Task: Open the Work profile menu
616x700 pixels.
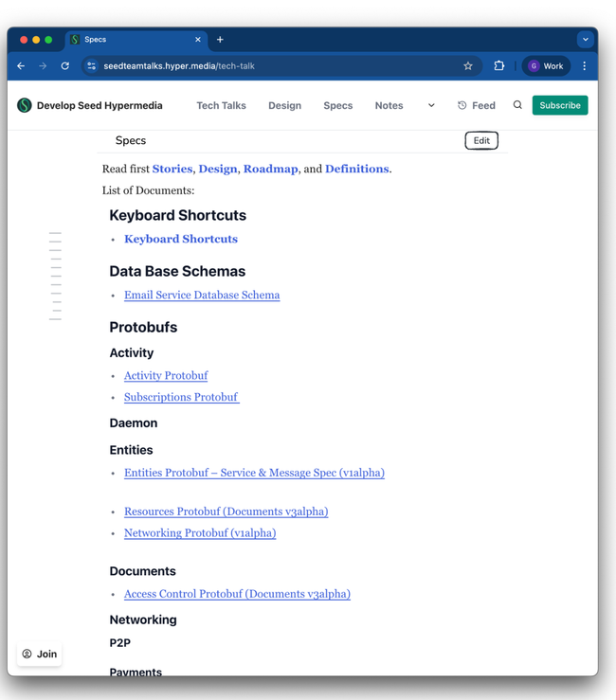Action: [x=546, y=66]
